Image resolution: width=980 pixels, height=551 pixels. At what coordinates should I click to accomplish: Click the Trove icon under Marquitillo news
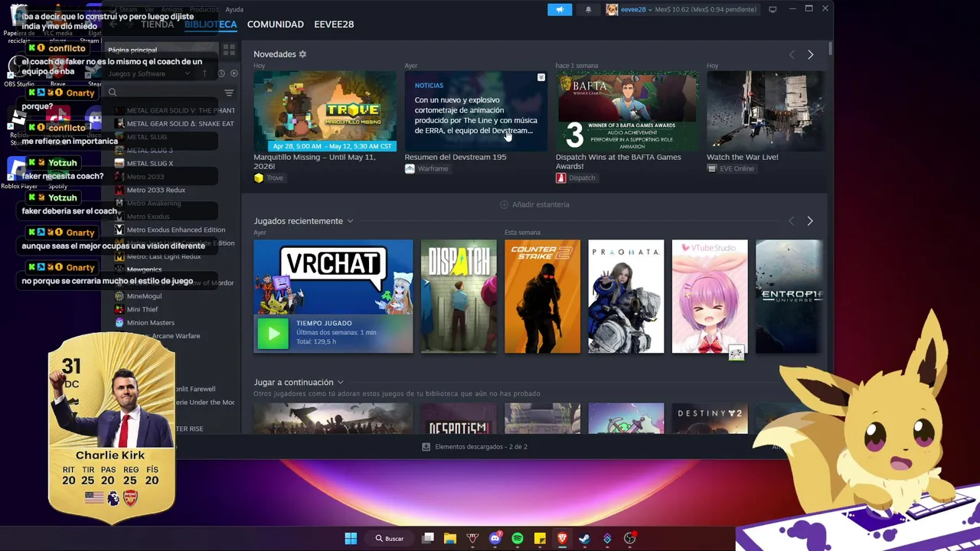(259, 178)
